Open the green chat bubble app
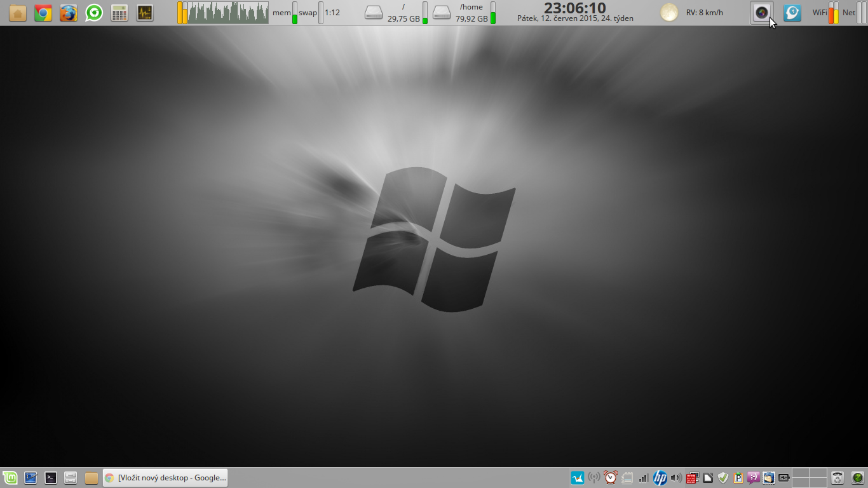Screen dimensions: 868x488 coord(94,13)
